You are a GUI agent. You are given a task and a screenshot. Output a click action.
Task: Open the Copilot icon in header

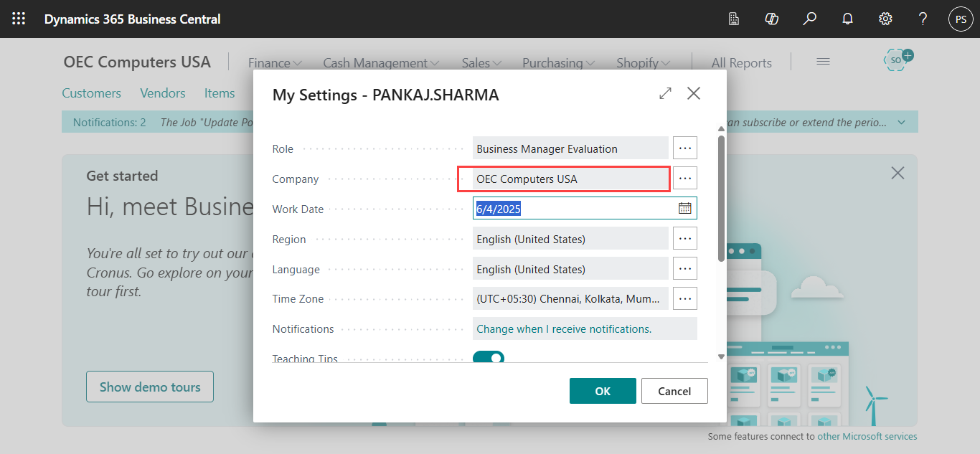[x=772, y=19]
